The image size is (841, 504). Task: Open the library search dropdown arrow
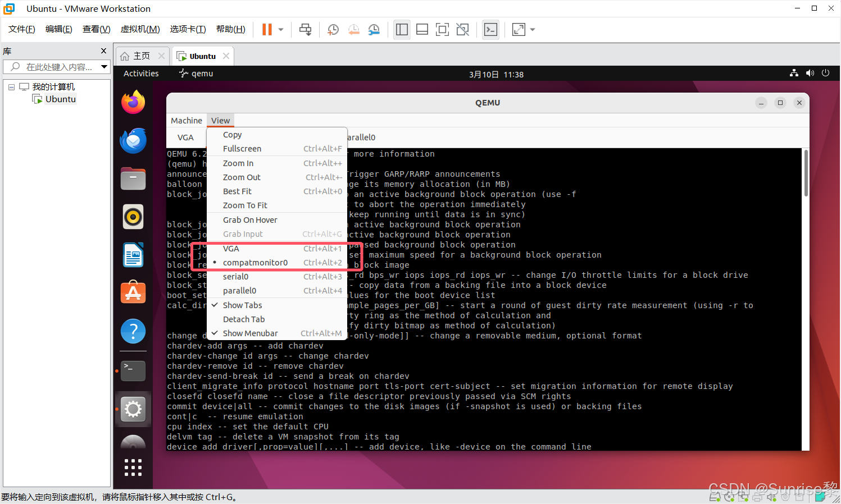click(104, 67)
